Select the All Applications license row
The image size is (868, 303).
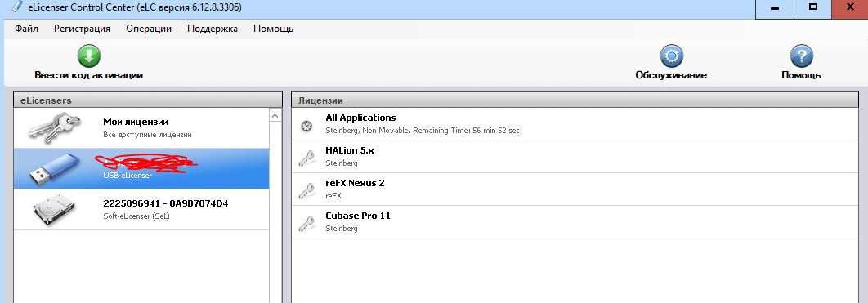click(x=575, y=124)
